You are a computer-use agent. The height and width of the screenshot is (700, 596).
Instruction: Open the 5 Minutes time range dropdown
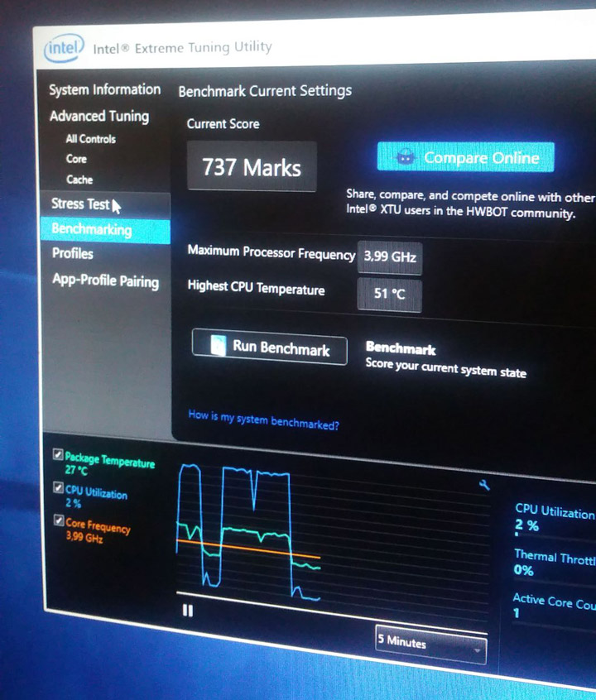pyautogui.click(x=430, y=645)
